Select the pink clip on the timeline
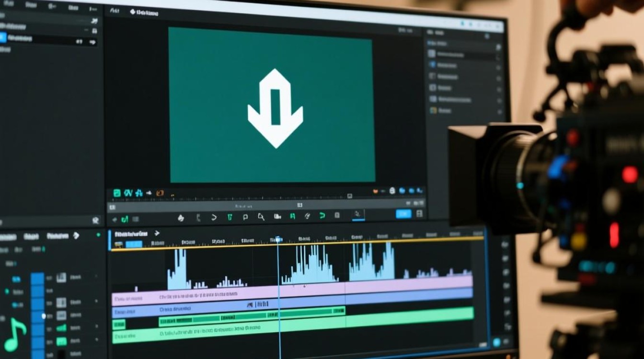 coord(292,291)
